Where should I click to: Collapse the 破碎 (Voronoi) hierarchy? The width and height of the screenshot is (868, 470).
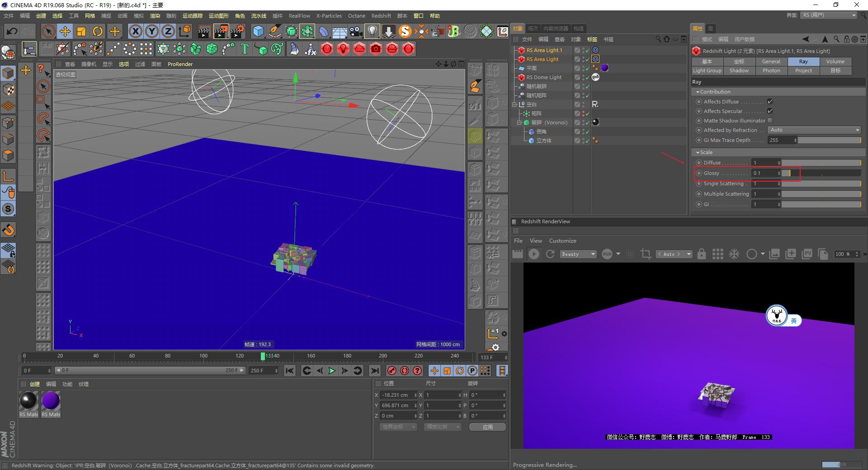[519, 122]
